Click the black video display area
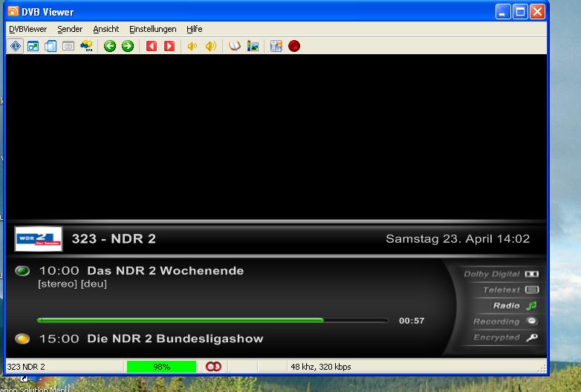 pyautogui.click(x=276, y=137)
